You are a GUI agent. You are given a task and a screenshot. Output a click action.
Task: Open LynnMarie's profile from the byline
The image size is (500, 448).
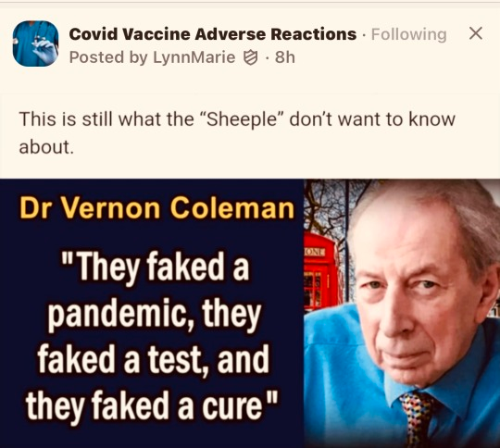194,57
